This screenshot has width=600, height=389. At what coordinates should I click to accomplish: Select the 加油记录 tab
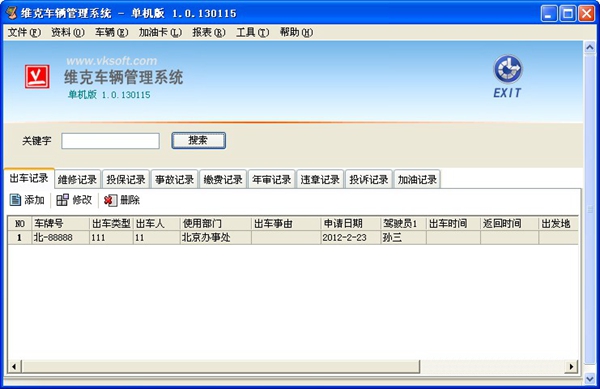click(x=417, y=179)
